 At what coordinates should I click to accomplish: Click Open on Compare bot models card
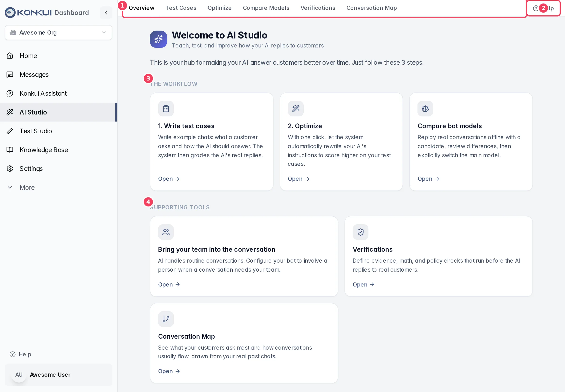click(428, 179)
